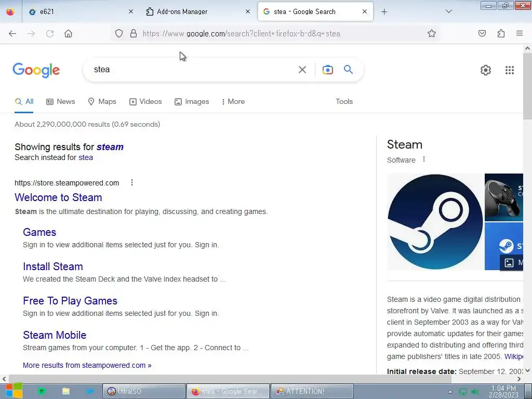Reload the current page
This screenshot has width=532, height=399.
(50, 34)
